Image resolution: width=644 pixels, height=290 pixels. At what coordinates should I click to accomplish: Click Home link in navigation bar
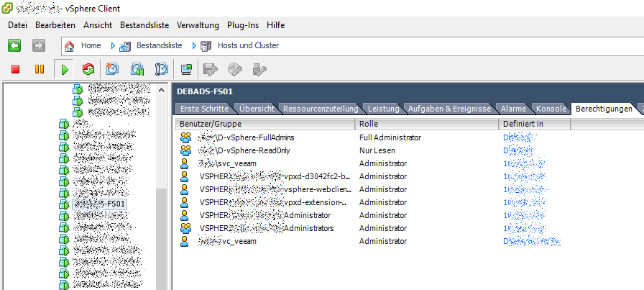click(91, 45)
